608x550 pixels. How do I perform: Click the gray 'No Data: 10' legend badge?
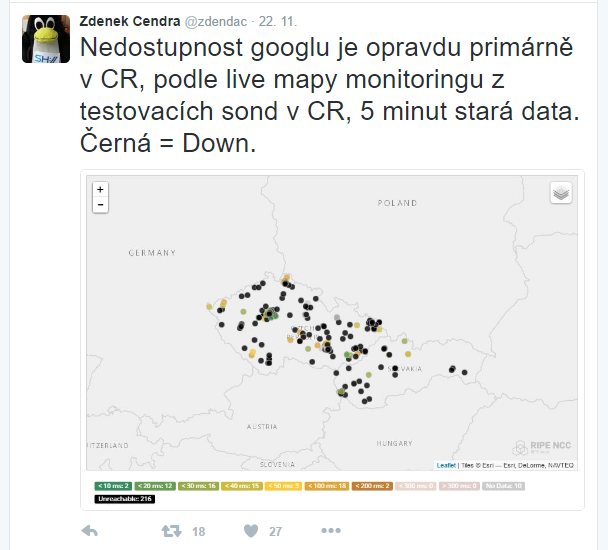tap(503, 485)
